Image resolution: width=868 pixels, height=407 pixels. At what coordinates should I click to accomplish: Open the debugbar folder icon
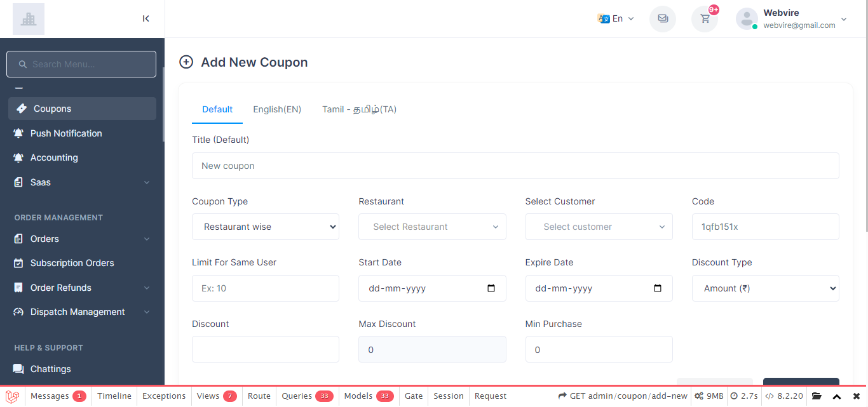click(817, 396)
